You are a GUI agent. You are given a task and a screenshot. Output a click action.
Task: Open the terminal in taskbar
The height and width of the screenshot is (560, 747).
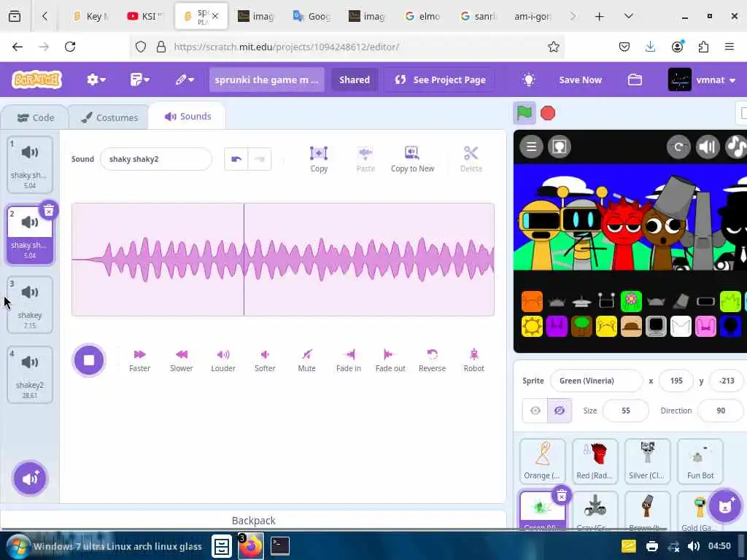[x=279, y=545]
